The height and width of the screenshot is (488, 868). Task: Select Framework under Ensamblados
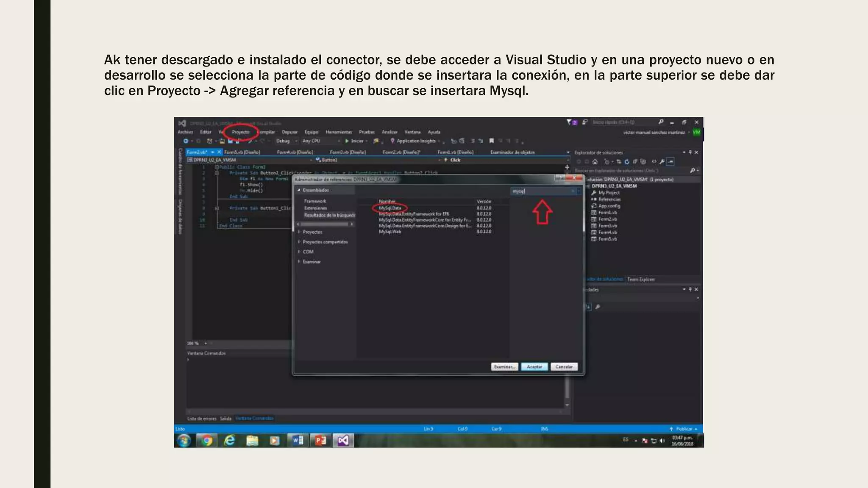point(315,201)
